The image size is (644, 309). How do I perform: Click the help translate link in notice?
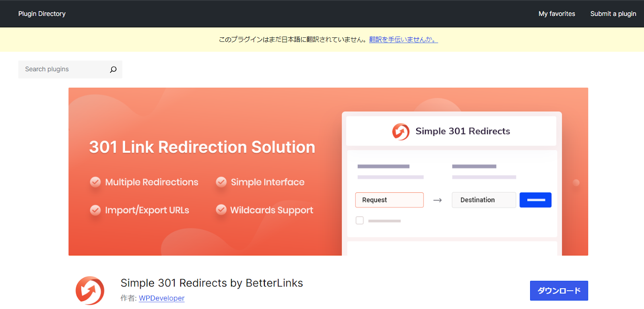coord(403,39)
